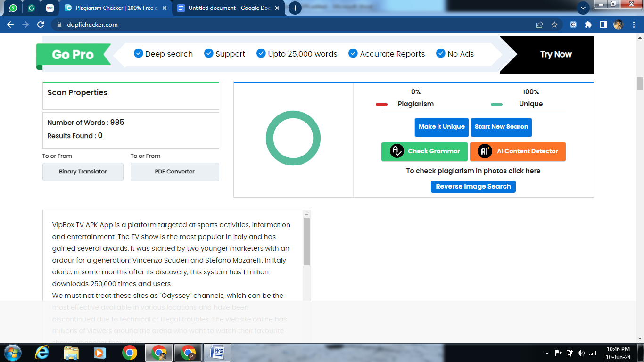Click the Scan Properties heading
The width and height of the screenshot is (644, 362).
77,93
